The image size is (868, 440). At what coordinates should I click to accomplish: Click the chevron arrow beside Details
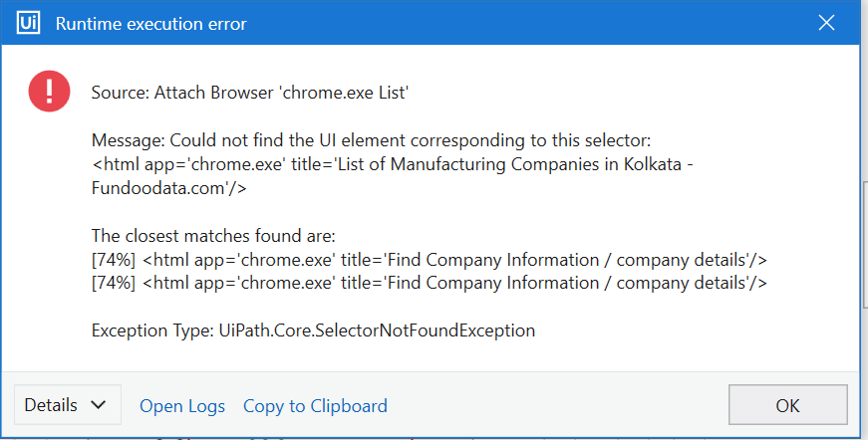(97, 406)
